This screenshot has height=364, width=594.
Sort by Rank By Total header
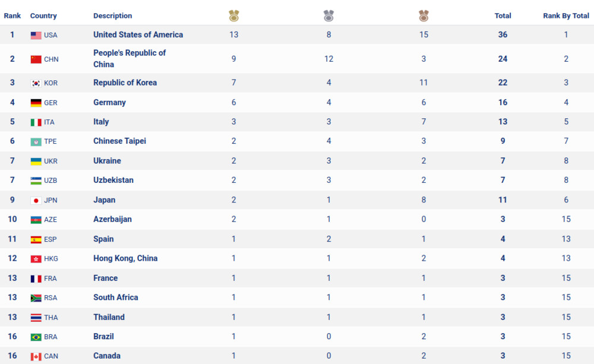coord(566,15)
